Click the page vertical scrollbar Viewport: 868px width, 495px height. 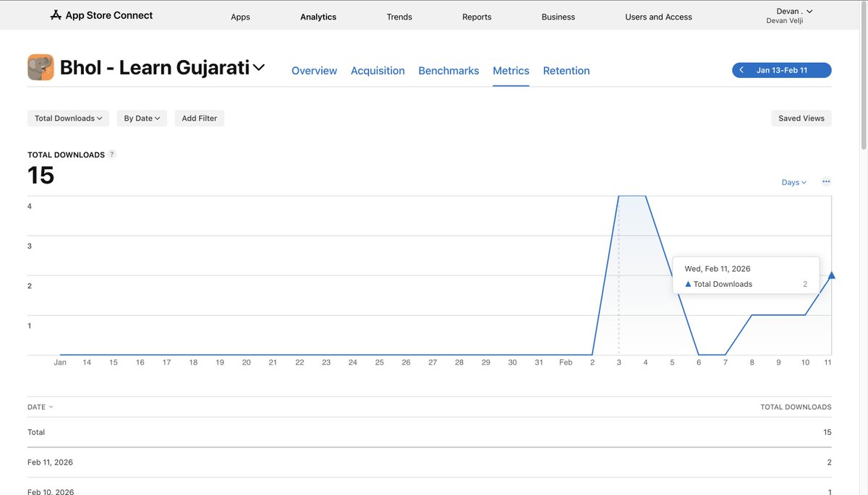click(864, 76)
